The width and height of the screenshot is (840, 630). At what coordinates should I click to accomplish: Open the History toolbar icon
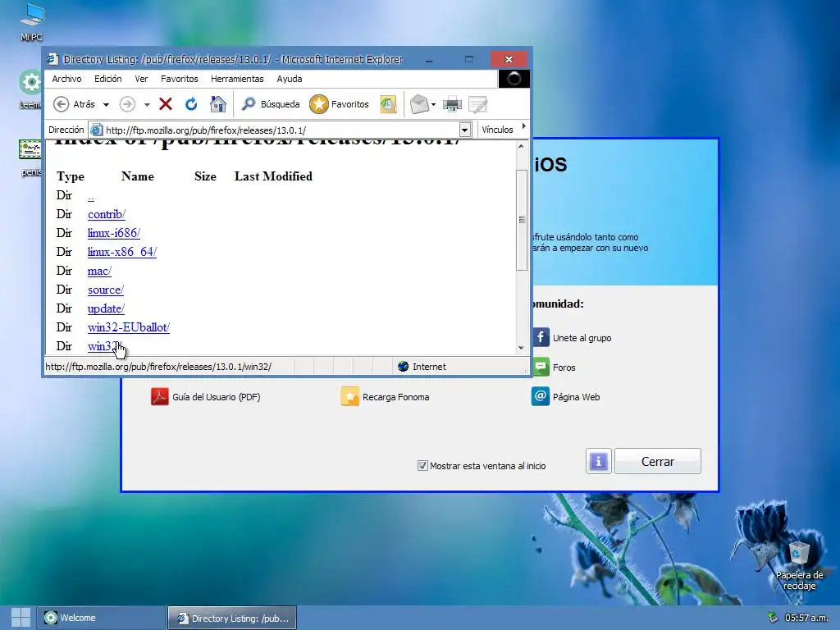pos(388,104)
